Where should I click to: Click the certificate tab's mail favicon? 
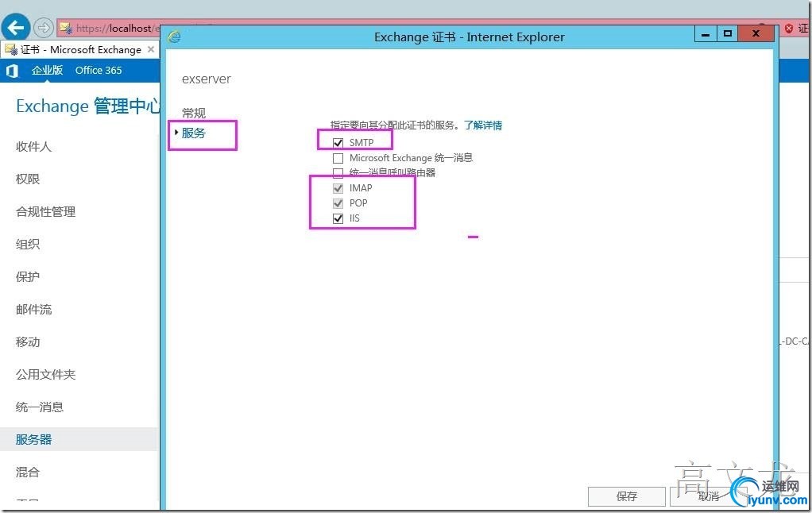(x=10, y=50)
